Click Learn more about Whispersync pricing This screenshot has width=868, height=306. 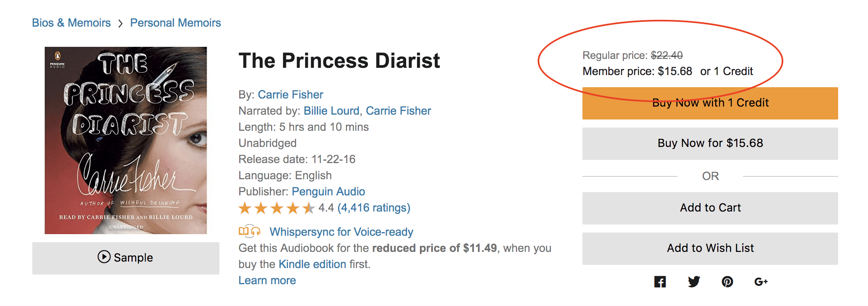[x=267, y=280]
